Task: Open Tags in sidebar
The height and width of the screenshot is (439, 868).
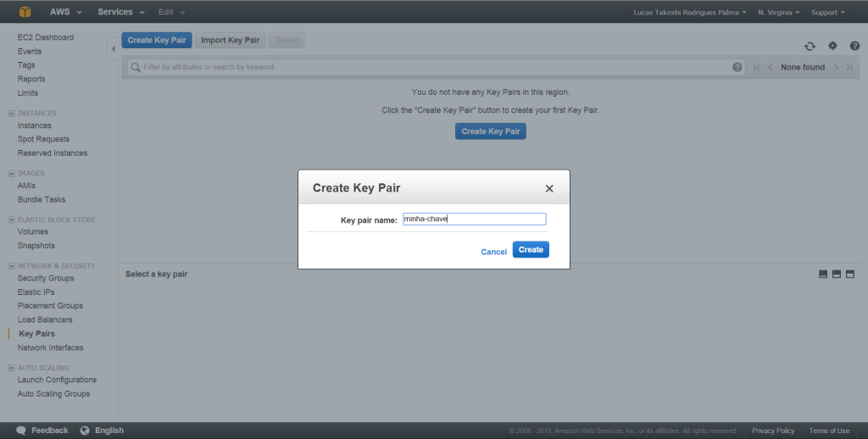Action: 26,65
